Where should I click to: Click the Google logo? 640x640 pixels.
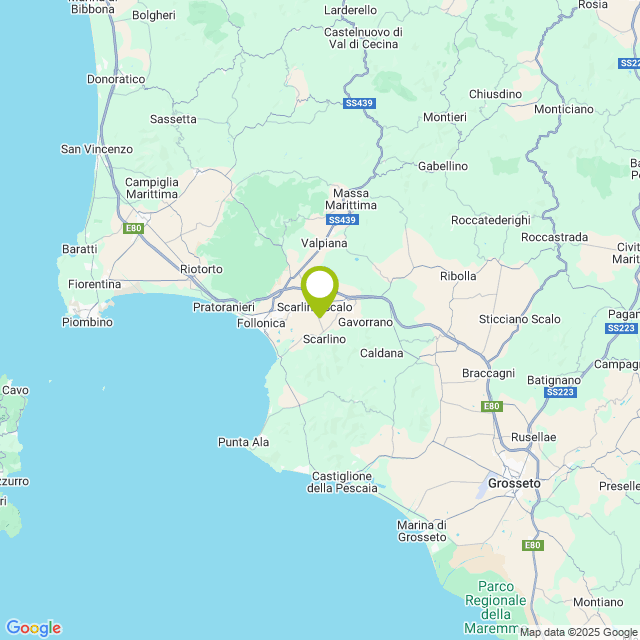[34, 628]
